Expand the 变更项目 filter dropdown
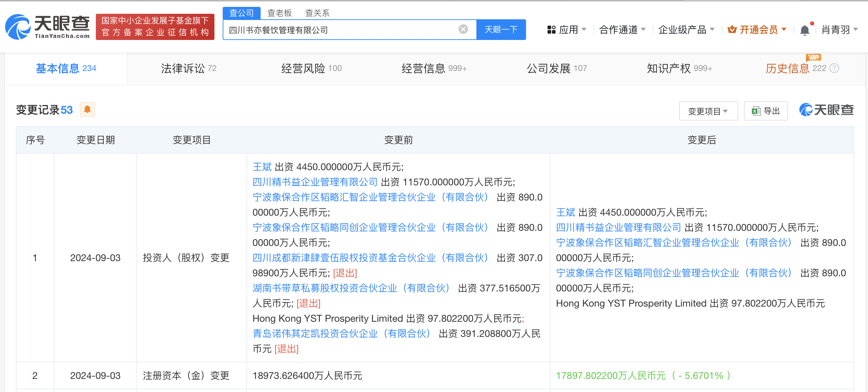868x392 pixels. [x=708, y=111]
